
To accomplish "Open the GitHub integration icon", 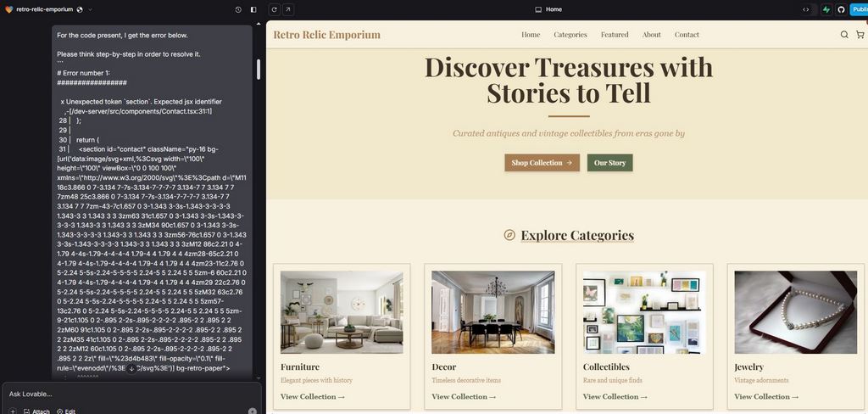I will pyautogui.click(x=841, y=9).
